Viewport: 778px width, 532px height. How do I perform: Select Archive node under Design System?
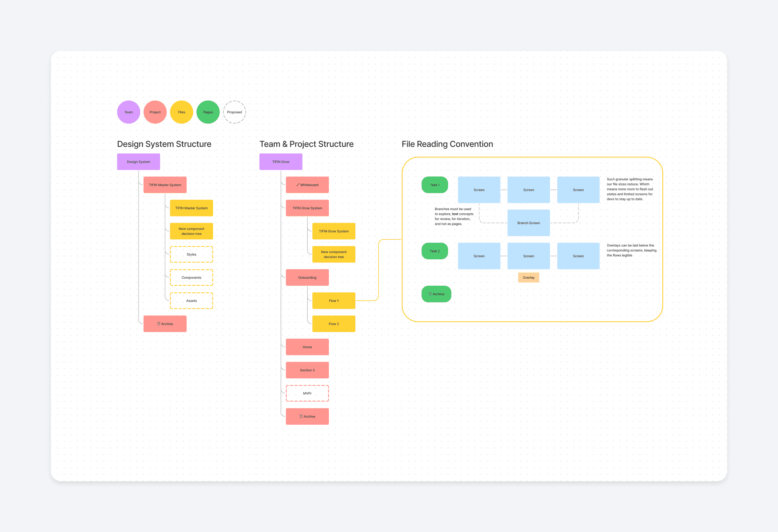(165, 323)
